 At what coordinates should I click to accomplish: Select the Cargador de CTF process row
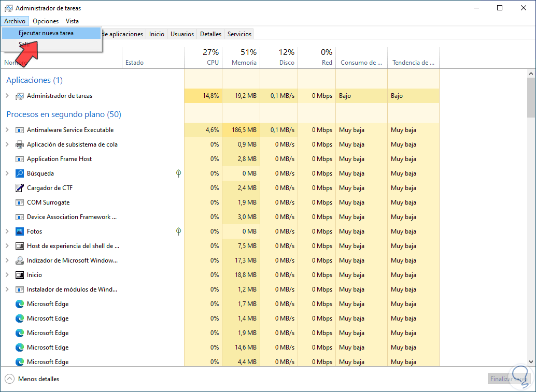[x=220, y=188]
